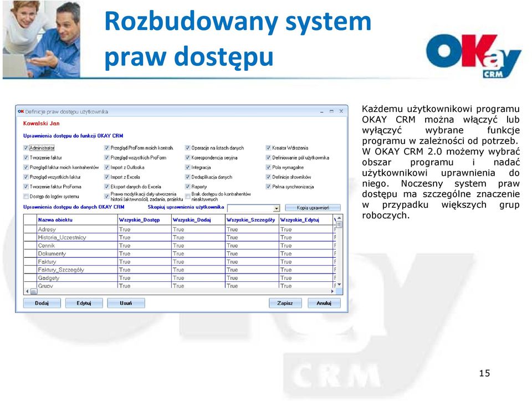Click the Nazwa obiektu column header
The width and height of the screenshot is (532, 401).
(x=77, y=220)
